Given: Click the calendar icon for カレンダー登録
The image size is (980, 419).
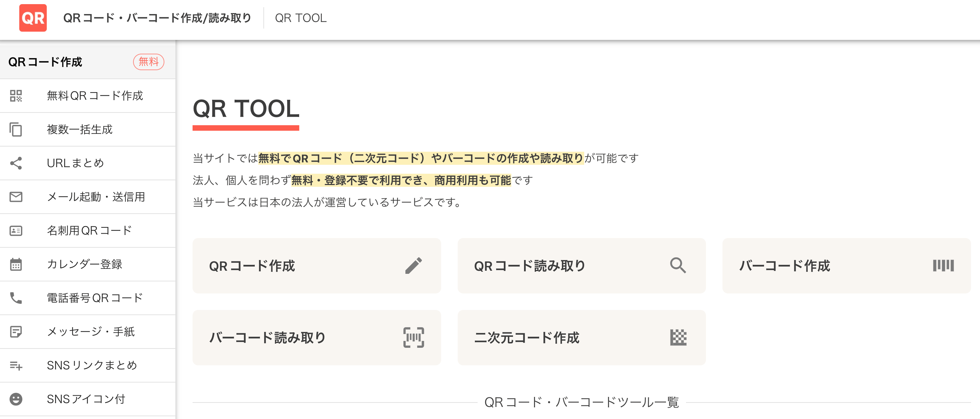Looking at the screenshot, I should point(17,264).
